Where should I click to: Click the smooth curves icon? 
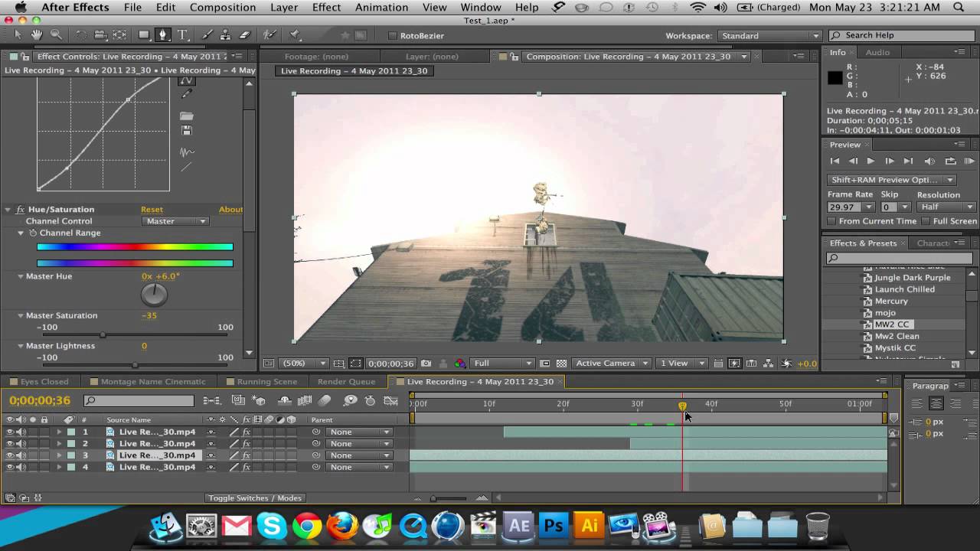186,152
